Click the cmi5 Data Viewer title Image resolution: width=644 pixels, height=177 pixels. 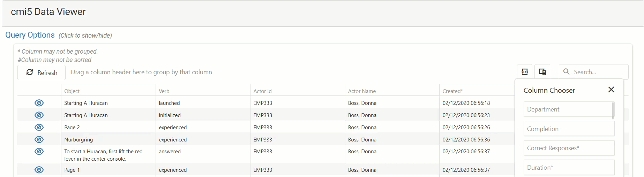click(48, 12)
